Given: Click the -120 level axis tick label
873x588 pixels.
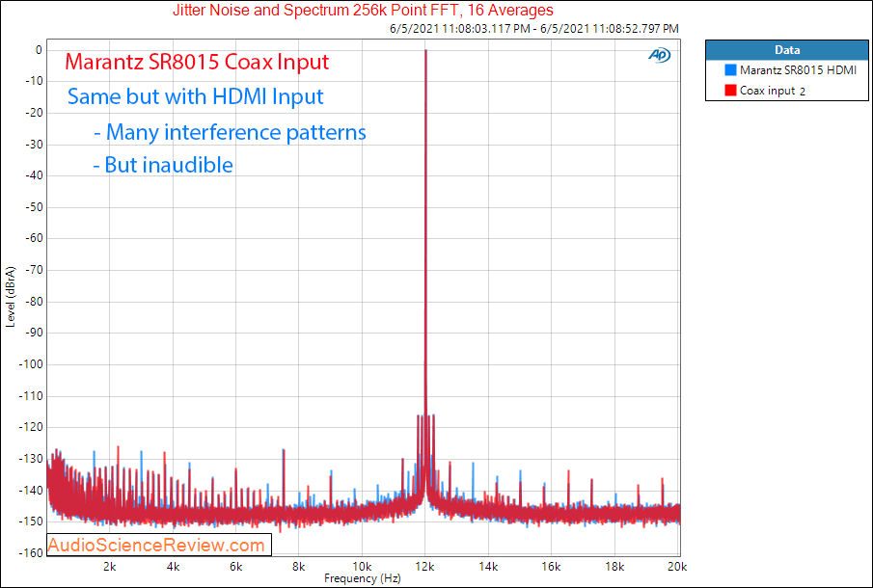Looking at the screenshot, I should 31,427.
